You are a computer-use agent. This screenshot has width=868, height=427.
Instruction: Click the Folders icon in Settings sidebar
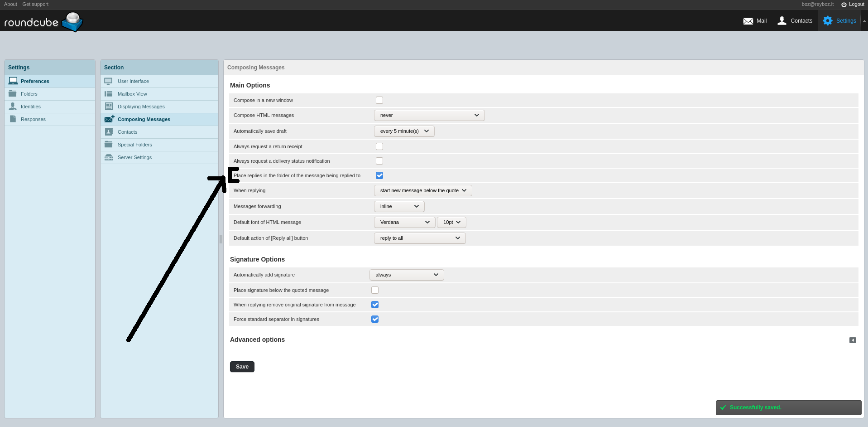(13, 93)
